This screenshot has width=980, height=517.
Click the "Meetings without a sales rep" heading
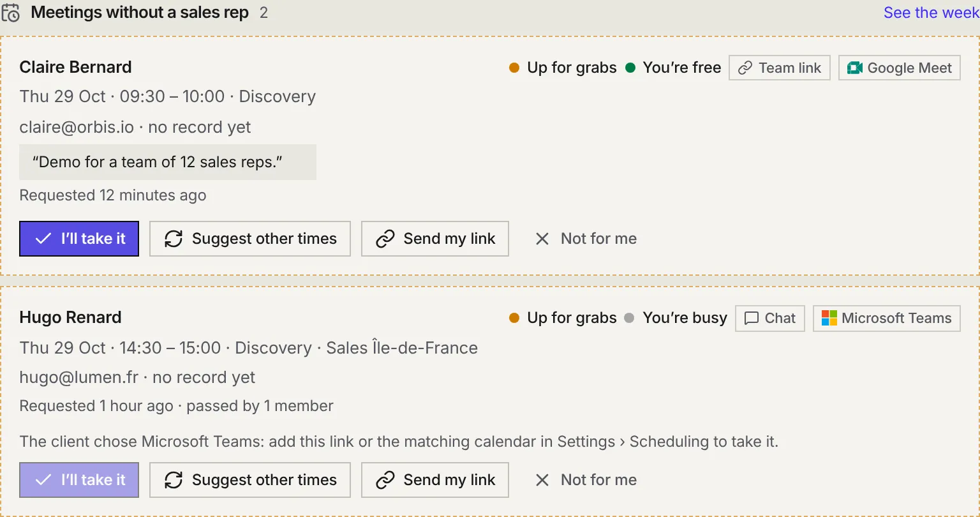click(x=140, y=13)
